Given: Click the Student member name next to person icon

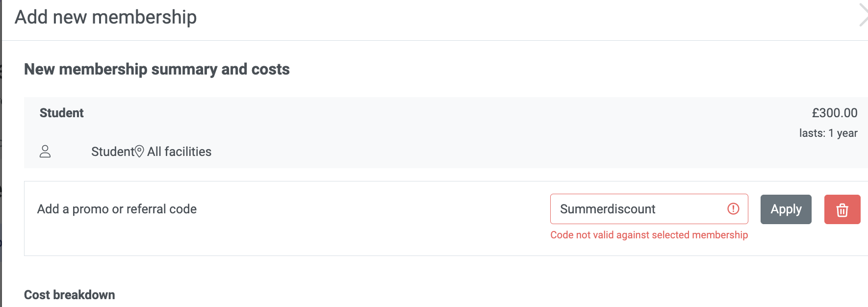Looking at the screenshot, I should (x=112, y=152).
